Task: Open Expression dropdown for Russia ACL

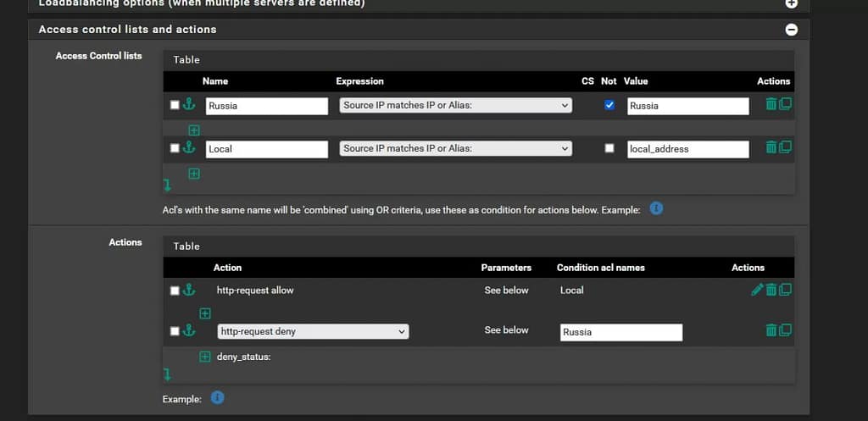Action: (x=455, y=106)
